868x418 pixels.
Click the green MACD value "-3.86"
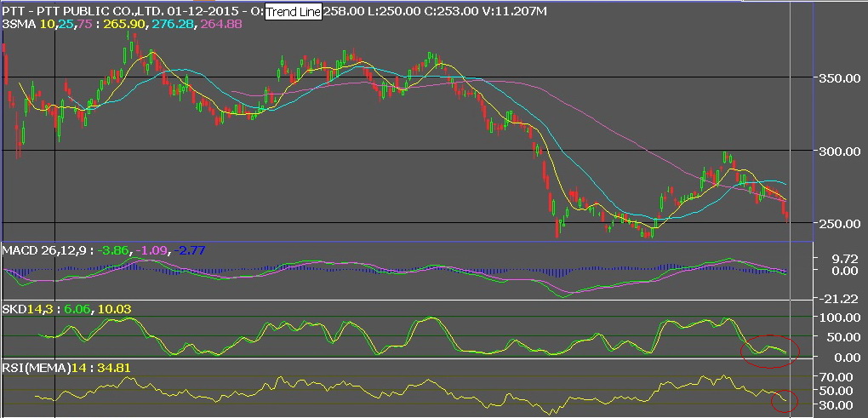click(113, 250)
